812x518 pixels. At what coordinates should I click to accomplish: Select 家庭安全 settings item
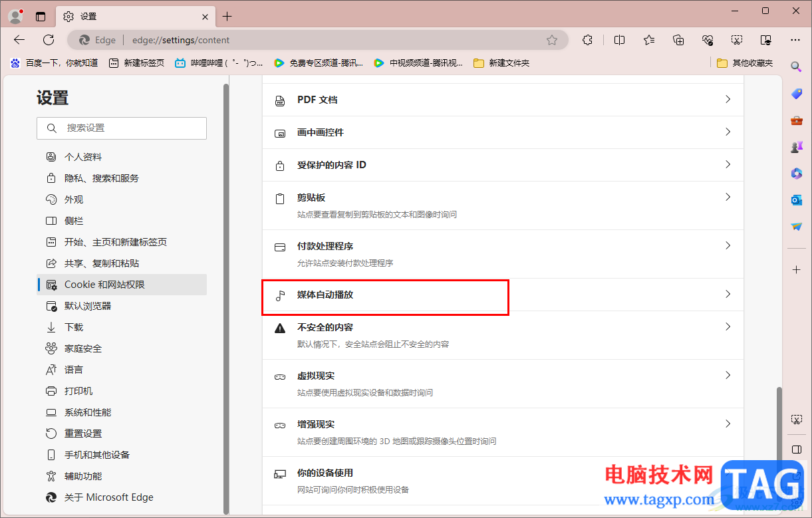coord(122,348)
